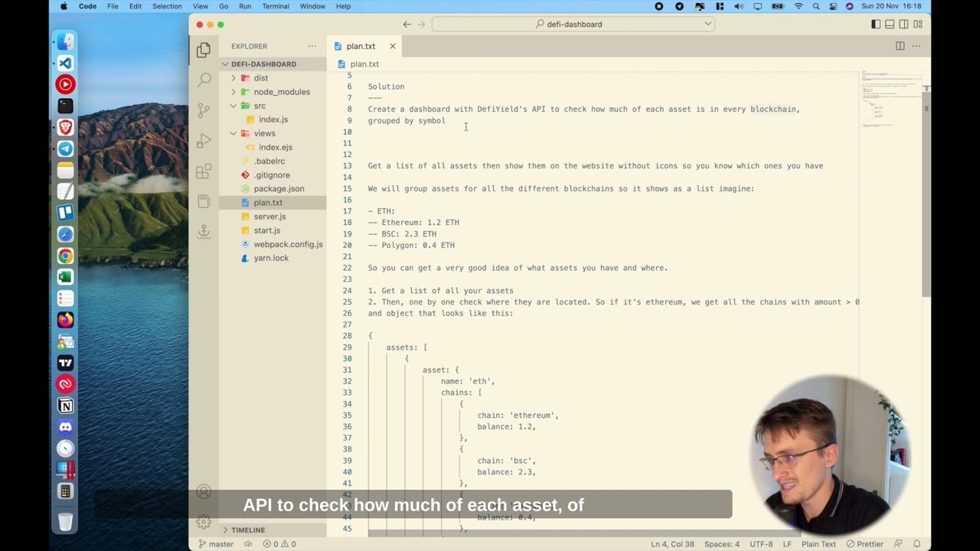The image size is (980, 551).
Task: Open Notion from the Dock
Action: tap(65, 406)
